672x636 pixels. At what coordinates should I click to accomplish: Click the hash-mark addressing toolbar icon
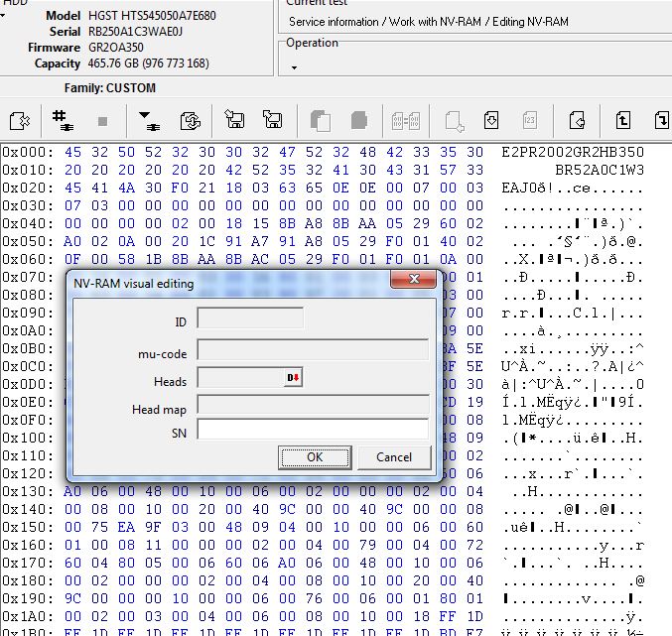click(x=63, y=121)
